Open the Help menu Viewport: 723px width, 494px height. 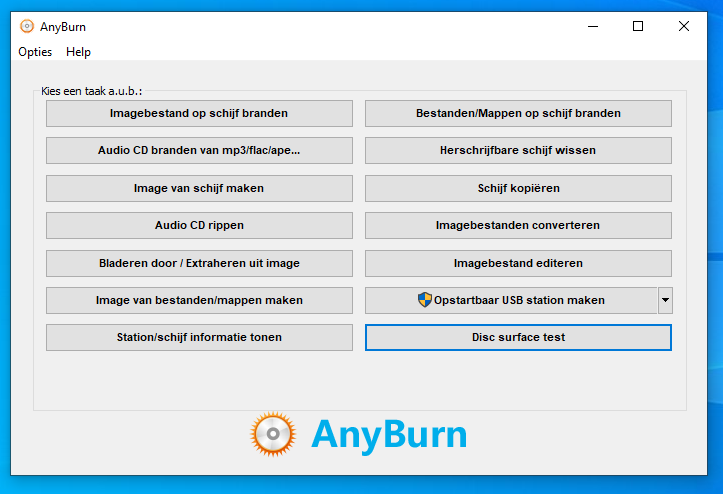pyautogui.click(x=78, y=52)
